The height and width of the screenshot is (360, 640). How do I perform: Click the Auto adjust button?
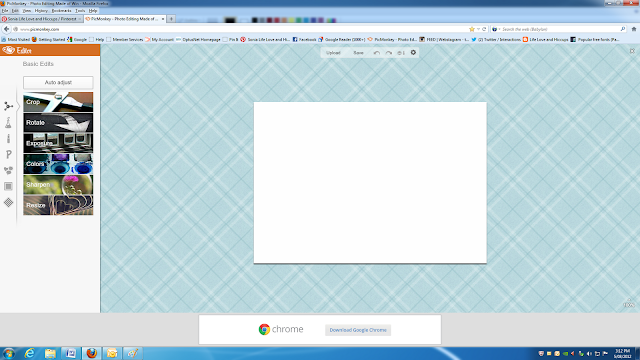[x=58, y=82]
